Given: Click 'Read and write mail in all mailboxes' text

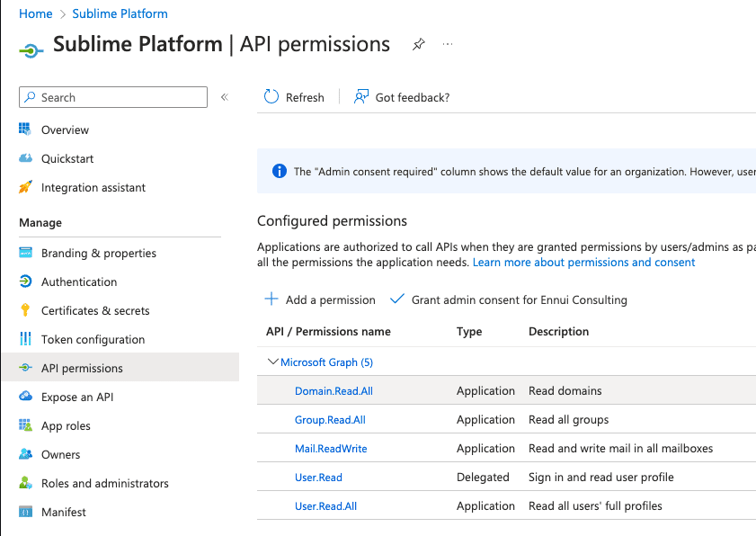Looking at the screenshot, I should (620, 448).
